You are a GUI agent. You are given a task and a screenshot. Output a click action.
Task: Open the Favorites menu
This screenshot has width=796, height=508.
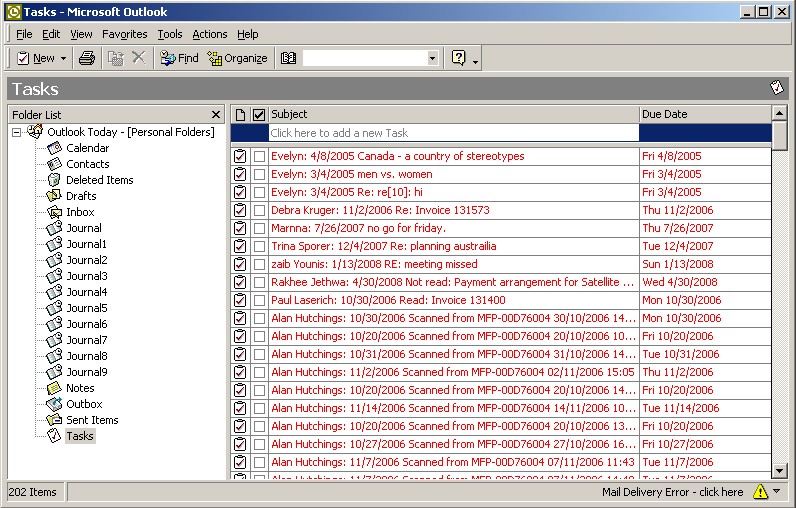124,34
